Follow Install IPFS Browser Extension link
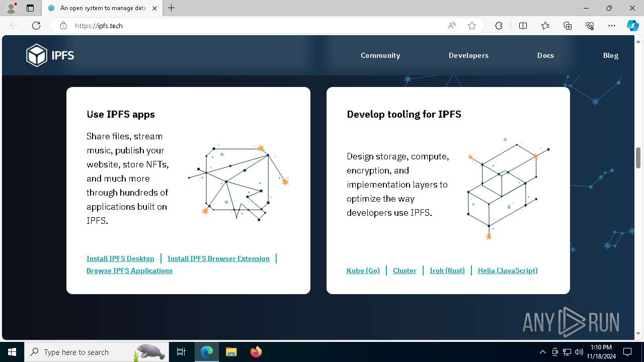The height and width of the screenshot is (362, 644). pos(218,258)
